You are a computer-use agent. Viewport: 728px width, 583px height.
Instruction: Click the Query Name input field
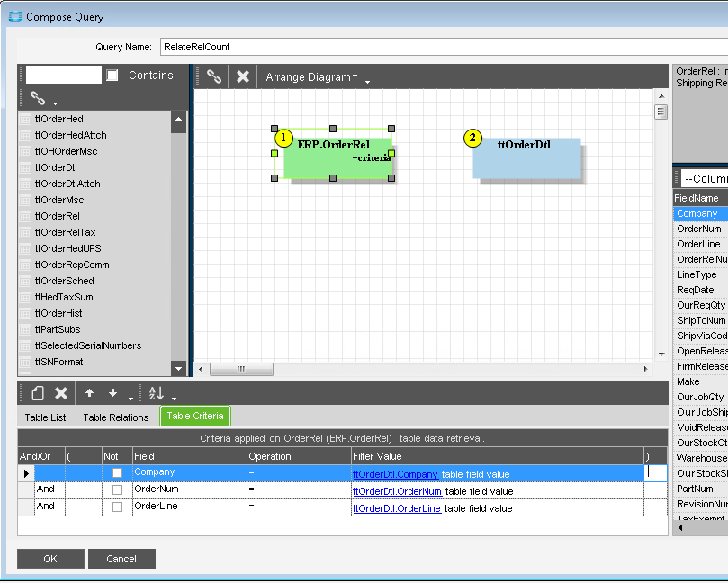(x=444, y=47)
